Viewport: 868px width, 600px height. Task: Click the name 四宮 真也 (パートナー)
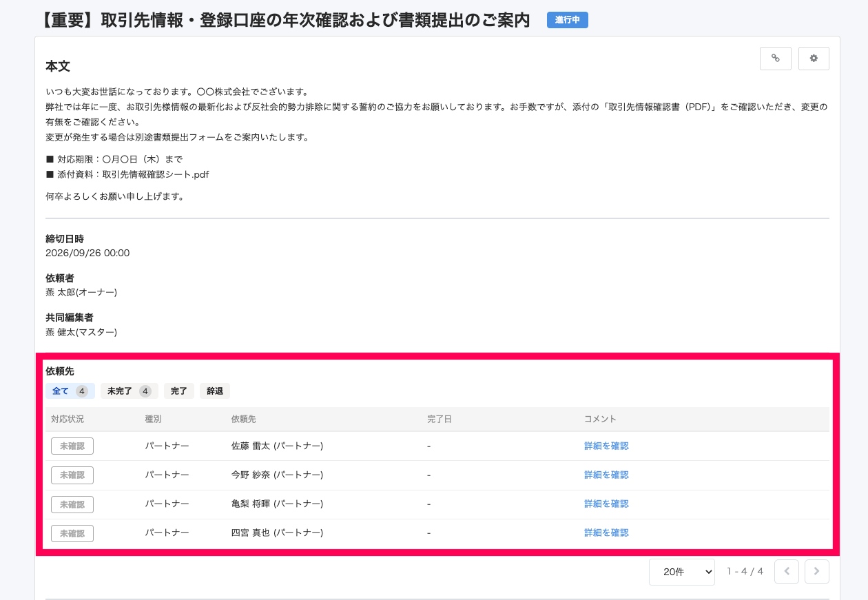point(277,532)
